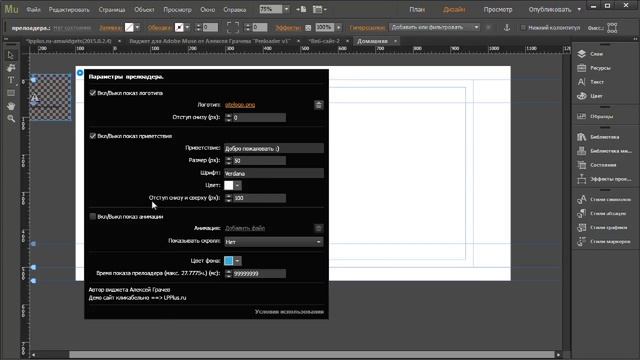Click the Приветствие text input field
The height and width of the screenshot is (360, 640).
click(274, 148)
